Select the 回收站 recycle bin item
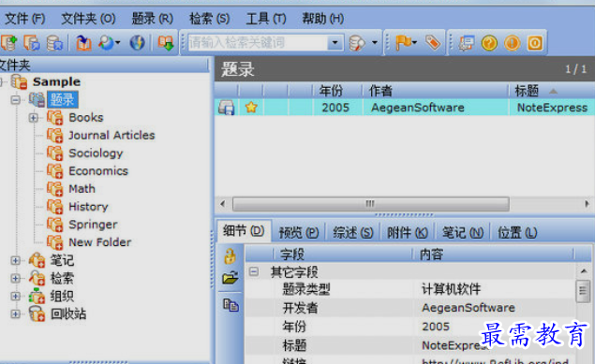This screenshot has width=595, height=364. pyautogui.click(x=68, y=313)
